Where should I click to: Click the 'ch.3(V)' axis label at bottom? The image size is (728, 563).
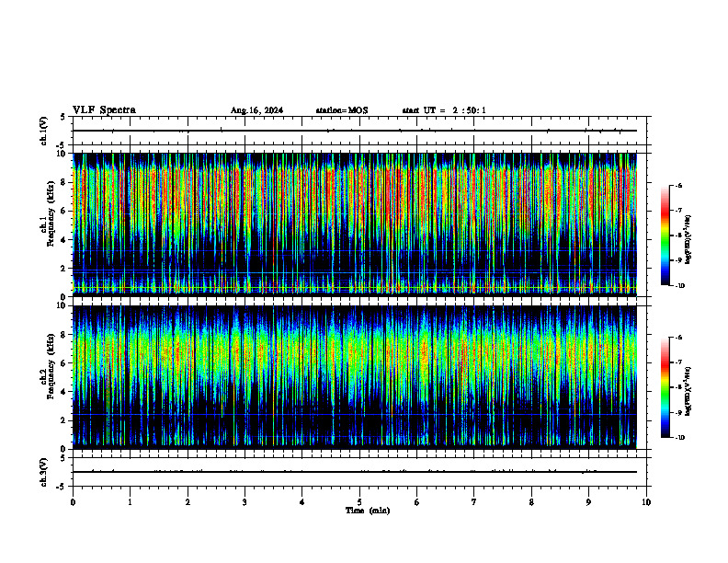tap(44, 473)
